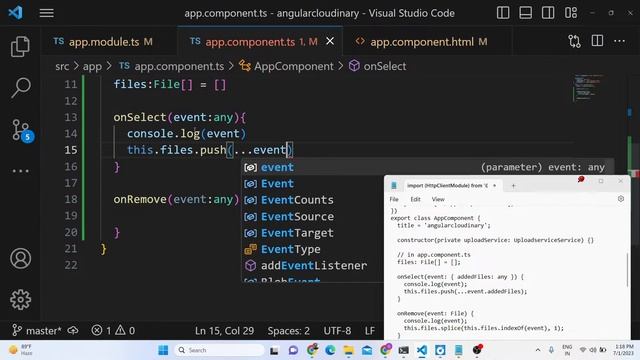Image resolution: width=640 pixels, height=360 pixels.
Task: Open the Search view in activity bar
Action: pos(20,87)
